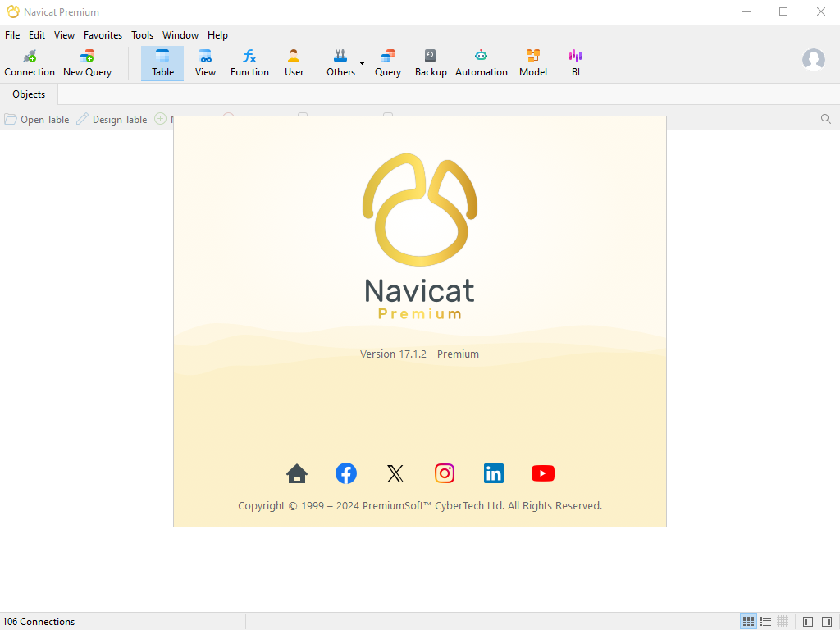Click the Version 17.1.2 - Premium text
The height and width of the screenshot is (630, 840).
pyautogui.click(x=419, y=354)
